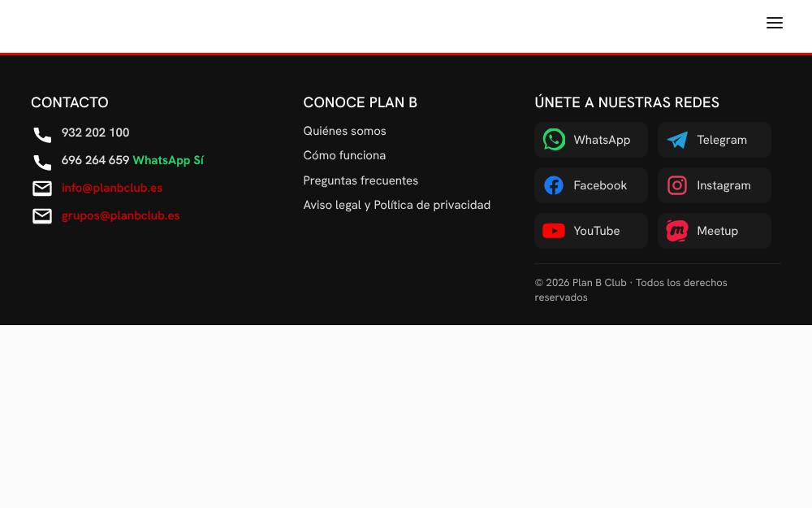Click the phone icon beside 932 202 100
The width and height of the screenshot is (812, 508).
tap(42, 135)
